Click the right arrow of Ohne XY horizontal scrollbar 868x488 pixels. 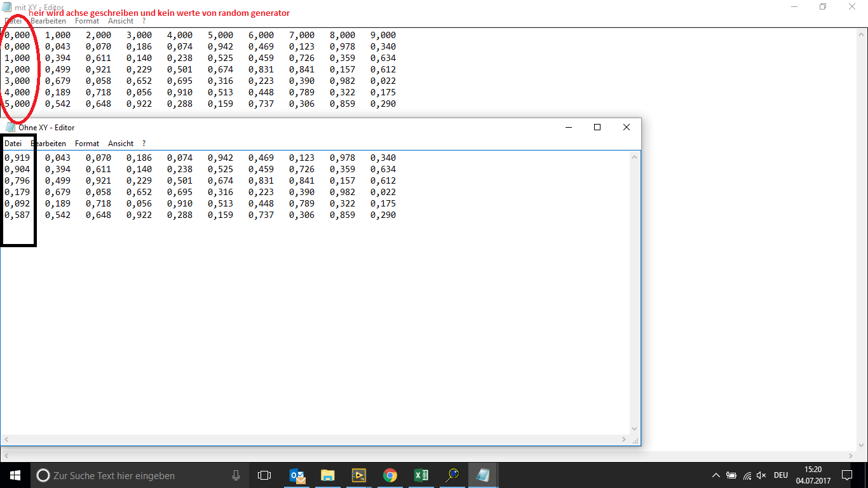(623, 440)
